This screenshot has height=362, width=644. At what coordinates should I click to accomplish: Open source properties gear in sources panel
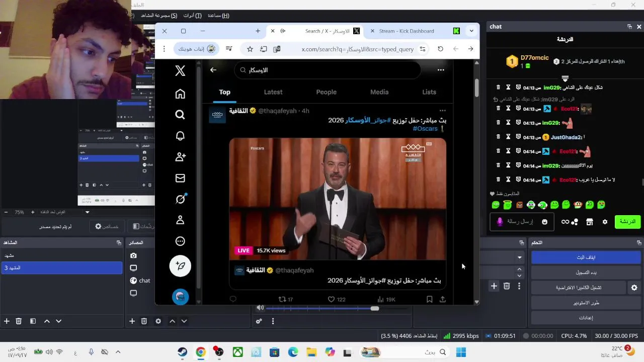158,321
